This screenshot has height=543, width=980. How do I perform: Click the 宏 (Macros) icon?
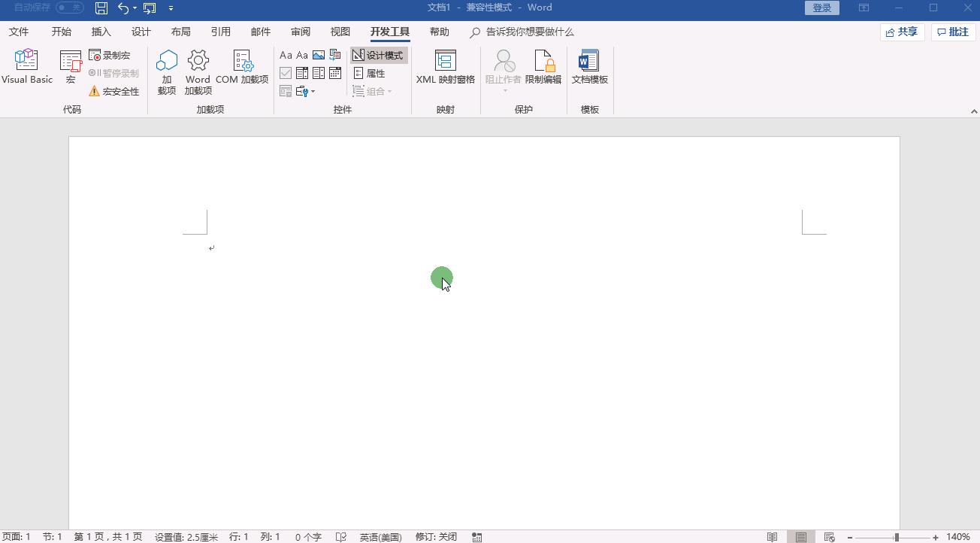click(70, 68)
